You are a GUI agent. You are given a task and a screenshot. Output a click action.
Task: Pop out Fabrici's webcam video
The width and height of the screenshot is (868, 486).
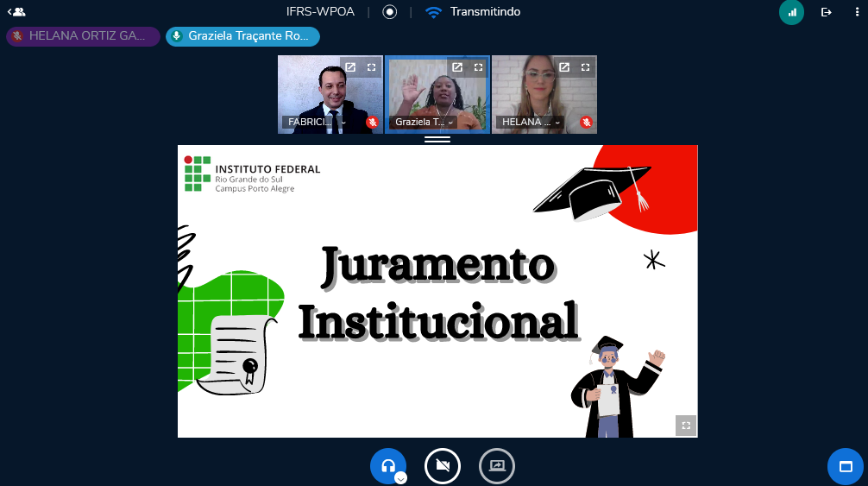(350, 67)
